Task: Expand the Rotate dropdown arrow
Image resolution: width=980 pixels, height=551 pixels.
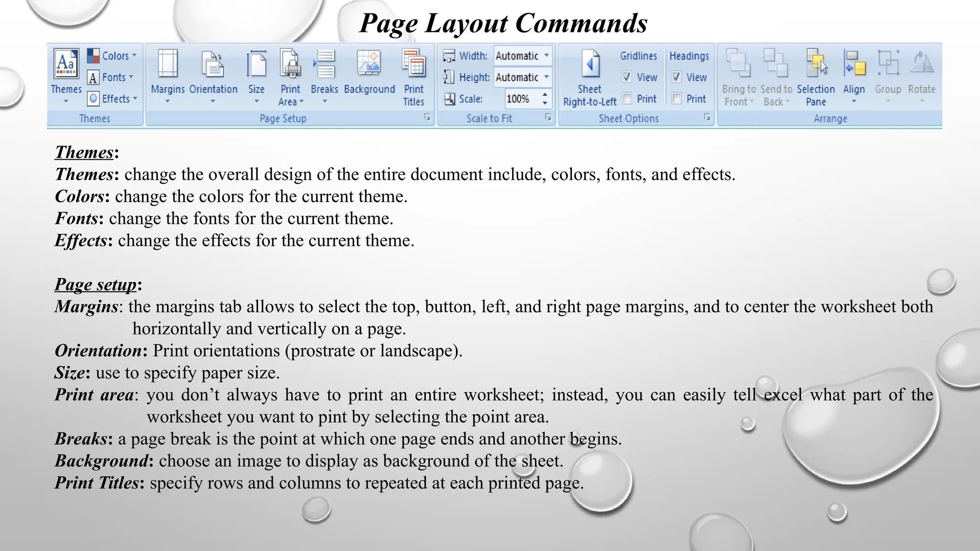Action: (922, 101)
